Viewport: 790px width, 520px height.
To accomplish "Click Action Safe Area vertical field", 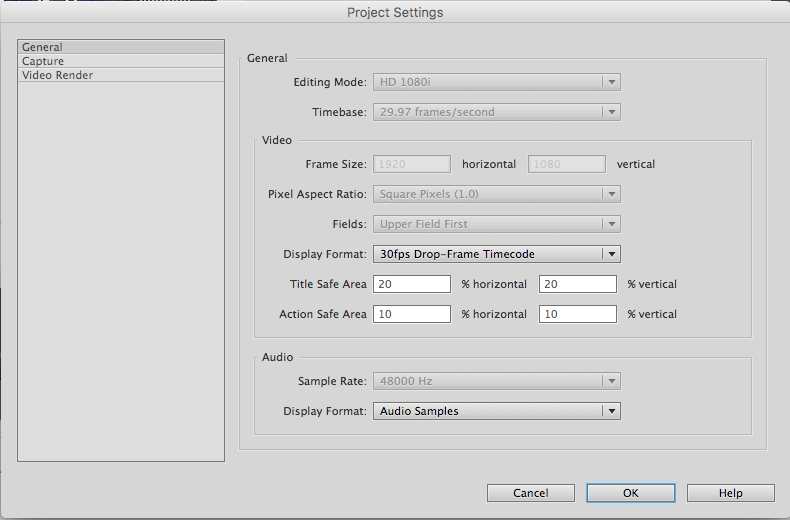I will click(578, 314).
